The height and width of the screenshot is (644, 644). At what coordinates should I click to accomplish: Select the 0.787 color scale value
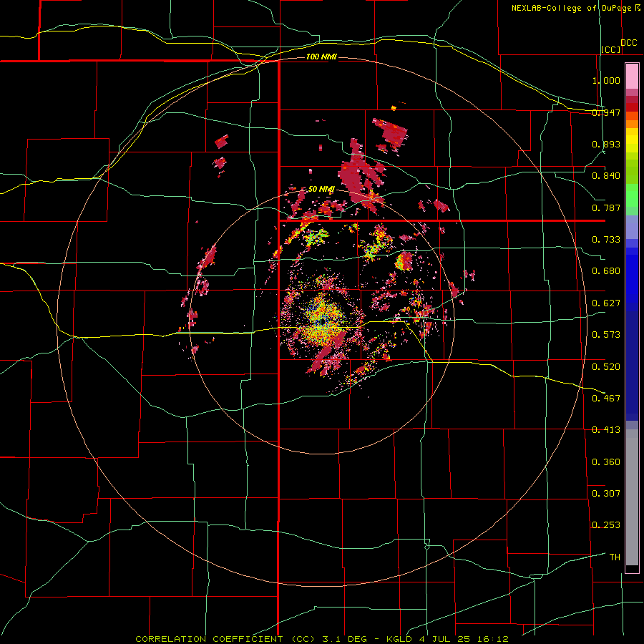[x=606, y=208]
